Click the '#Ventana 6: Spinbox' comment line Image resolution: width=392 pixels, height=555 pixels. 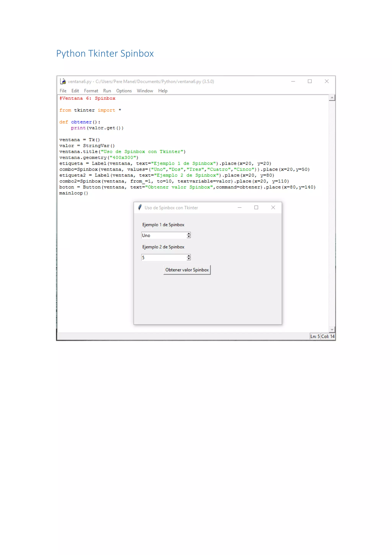[87, 98]
